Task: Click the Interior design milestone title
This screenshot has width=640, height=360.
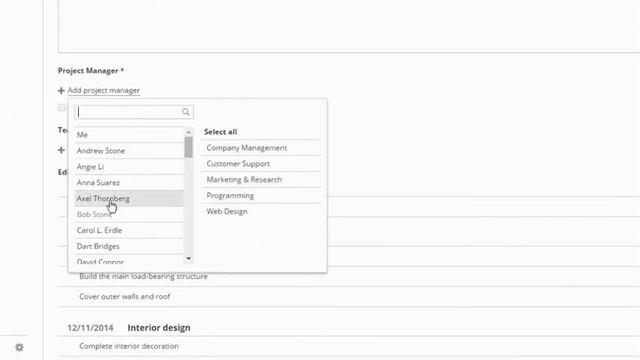Action: (159, 328)
